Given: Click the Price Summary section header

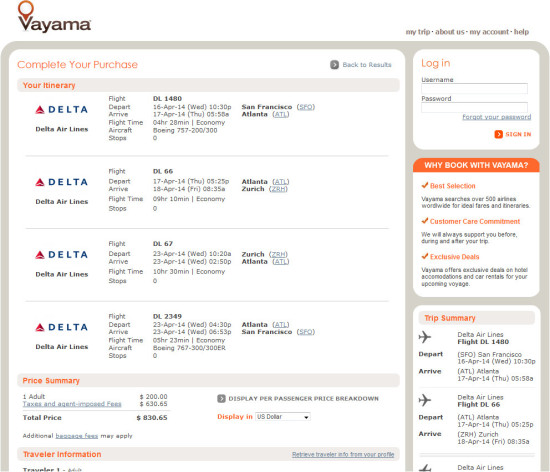Looking at the screenshot, I should [x=208, y=380].
